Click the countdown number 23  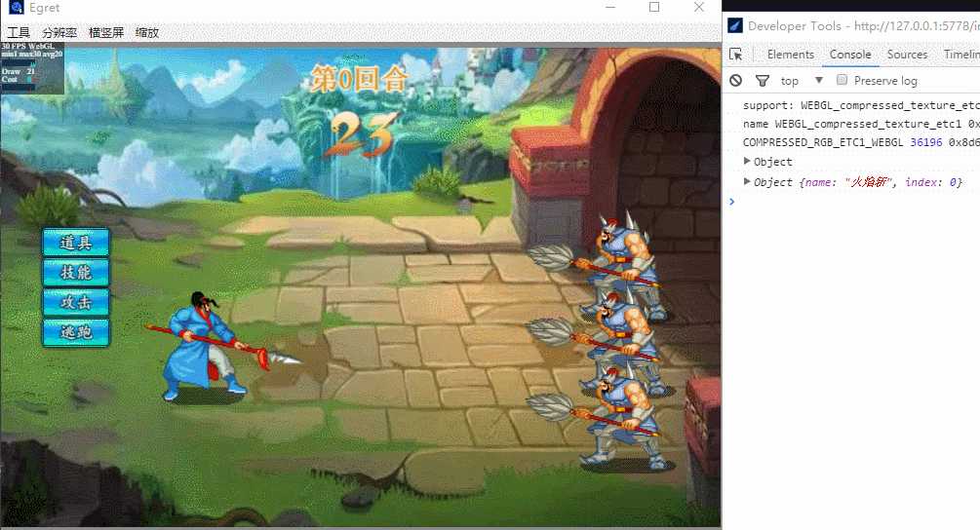pos(363,134)
